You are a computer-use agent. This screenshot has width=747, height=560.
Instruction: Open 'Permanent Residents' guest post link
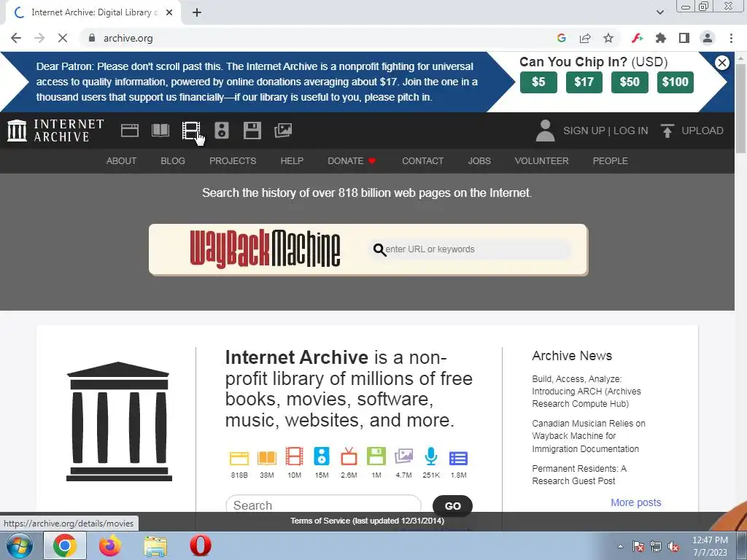(x=578, y=475)
